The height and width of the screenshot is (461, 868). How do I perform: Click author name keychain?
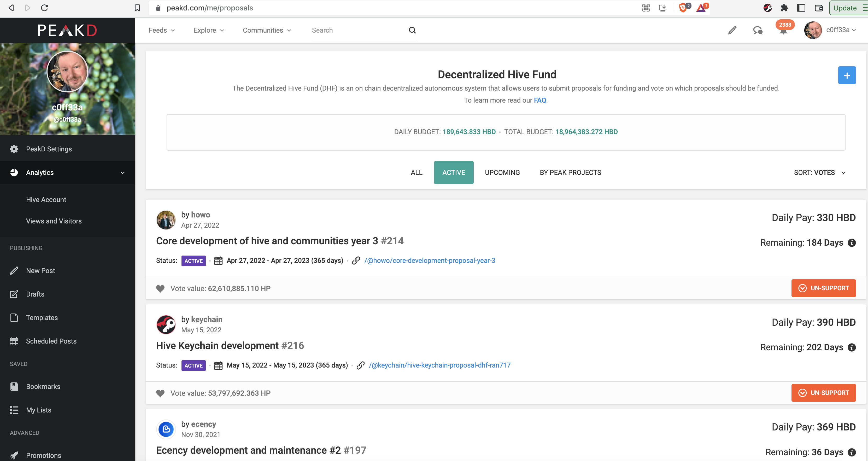[207, 320]
